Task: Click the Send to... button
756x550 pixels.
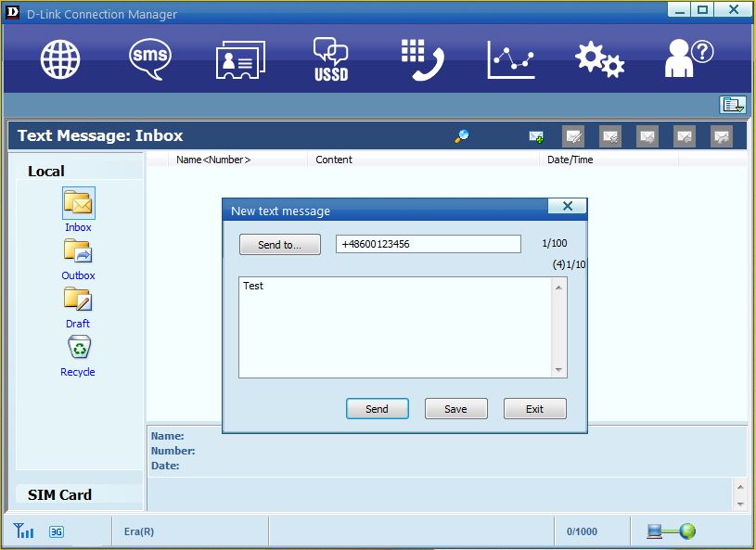Action: [279, 244]
